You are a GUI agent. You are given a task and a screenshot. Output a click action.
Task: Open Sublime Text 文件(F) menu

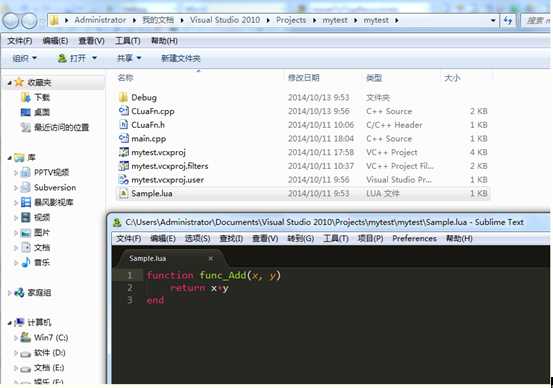tap(129, 238)
